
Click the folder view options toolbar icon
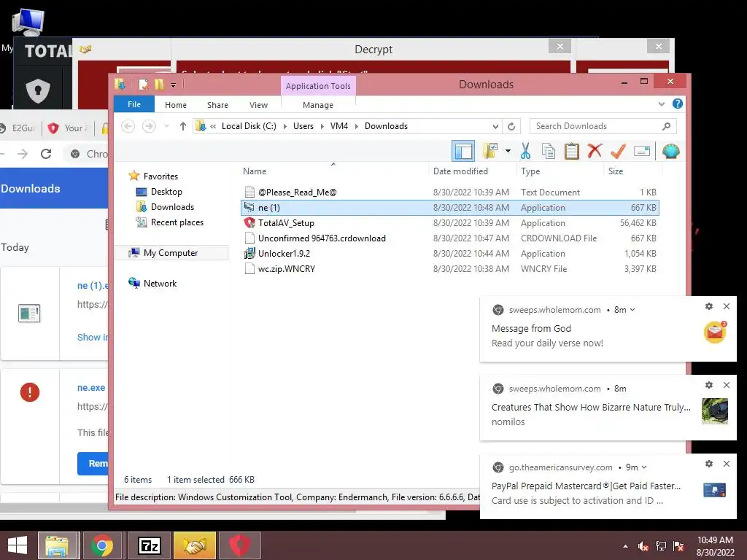pyautogui.click(x=489, y=151)
